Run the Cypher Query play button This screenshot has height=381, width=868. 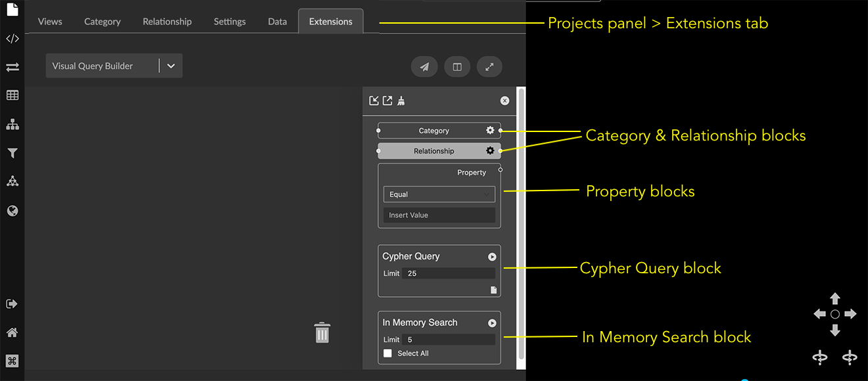[492, 257]
